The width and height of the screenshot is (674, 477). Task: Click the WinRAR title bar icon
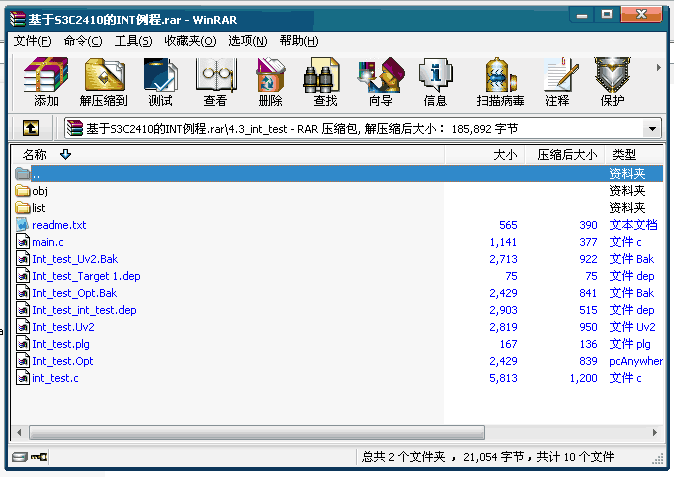18,19
